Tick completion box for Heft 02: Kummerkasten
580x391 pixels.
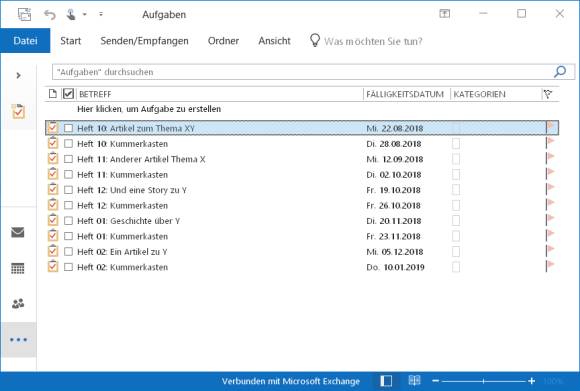(x=68, y=267)
